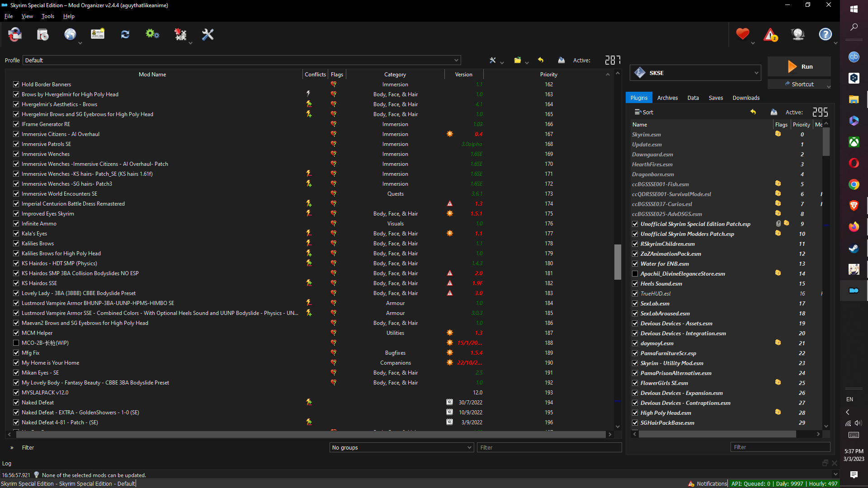Open Settings wrench and screwdriver icon
The image size is (868, 488).
point(208,34)
